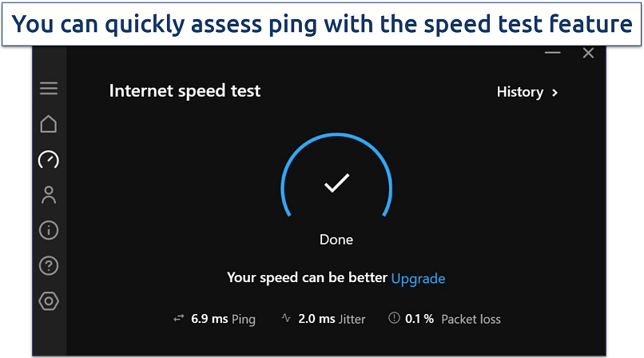Open the hamburger menu in sidebar
The height and width of the screenshot is (358, 644).
[49, 88]
